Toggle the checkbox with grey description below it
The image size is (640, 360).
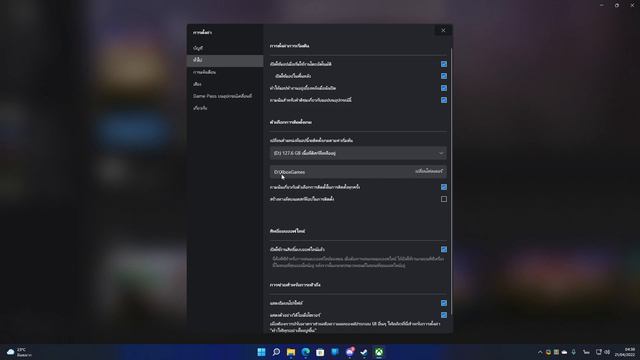tap(444, 249)
